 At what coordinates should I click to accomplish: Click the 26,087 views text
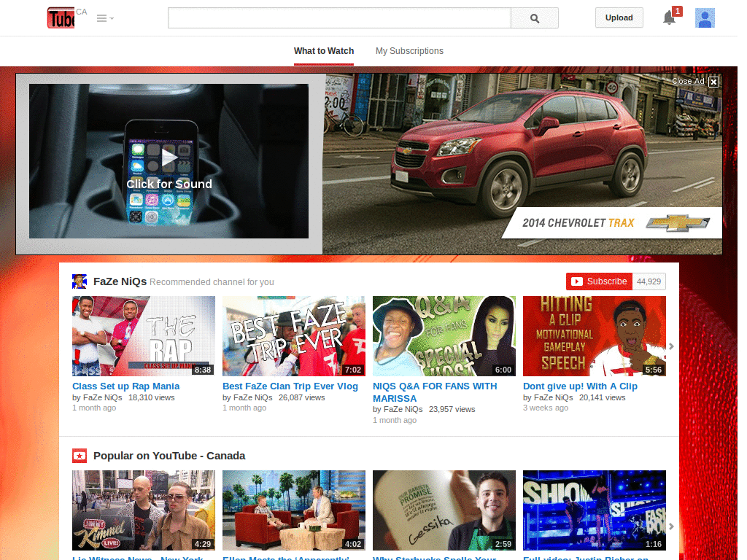click(x=301, y=397)
